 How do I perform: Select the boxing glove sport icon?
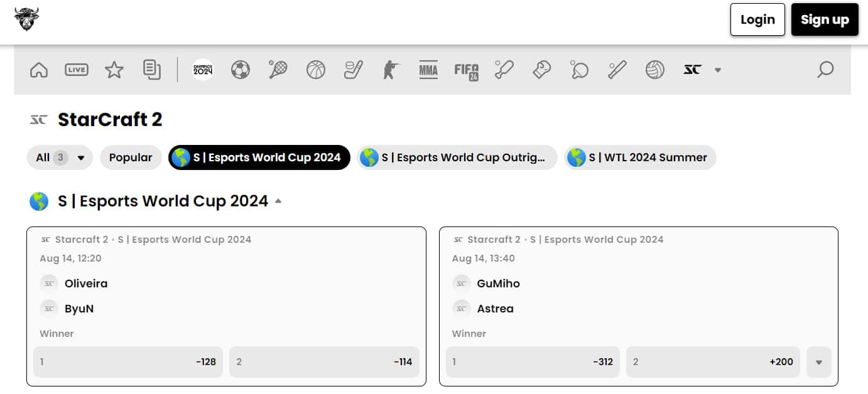(x=542, y=70)
